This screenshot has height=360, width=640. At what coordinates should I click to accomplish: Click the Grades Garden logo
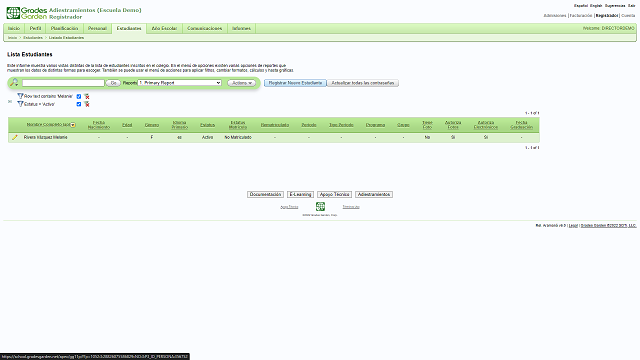27,13
